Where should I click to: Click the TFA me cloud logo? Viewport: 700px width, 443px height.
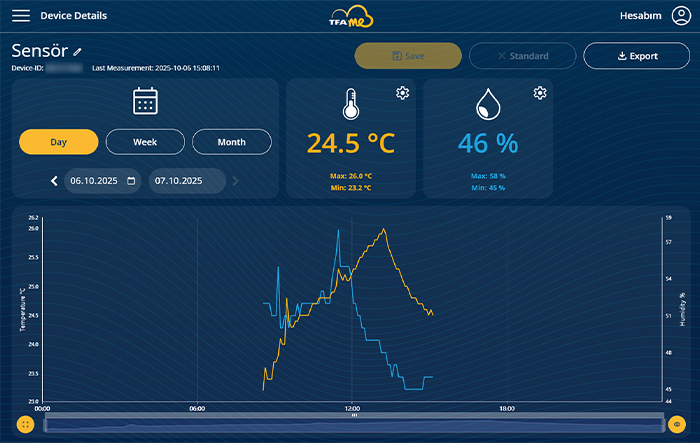(350, 17)
